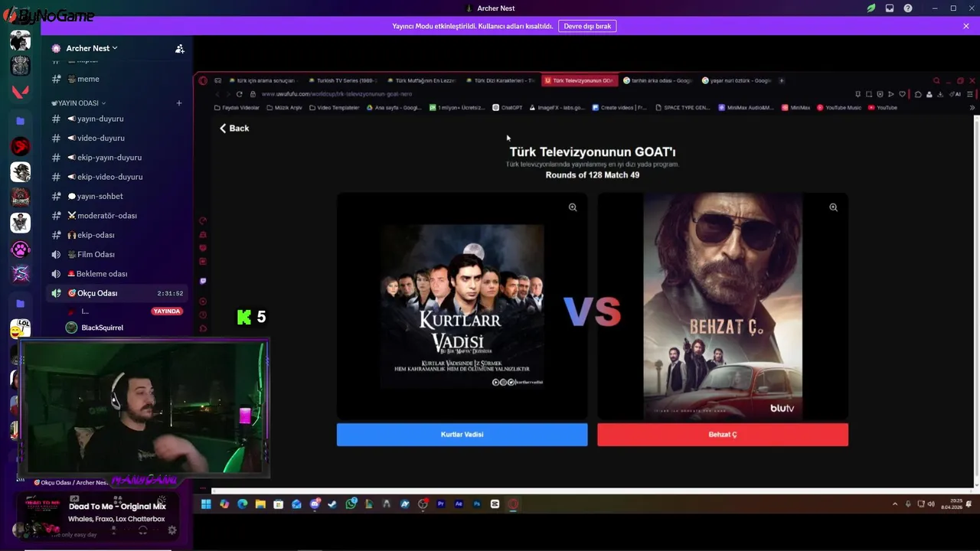
Task: Open Photoshop from taskbar
Action: (x=477, y=504)
